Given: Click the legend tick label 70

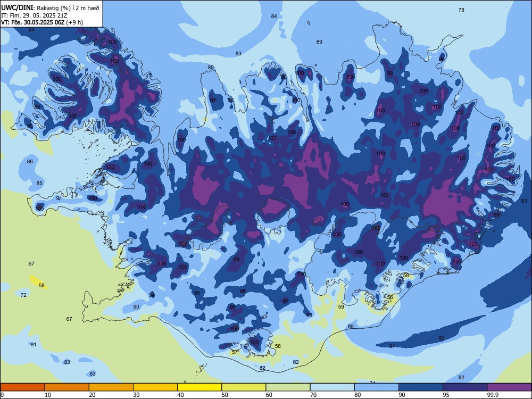Looking at the screenshot, I should [313, 395].
